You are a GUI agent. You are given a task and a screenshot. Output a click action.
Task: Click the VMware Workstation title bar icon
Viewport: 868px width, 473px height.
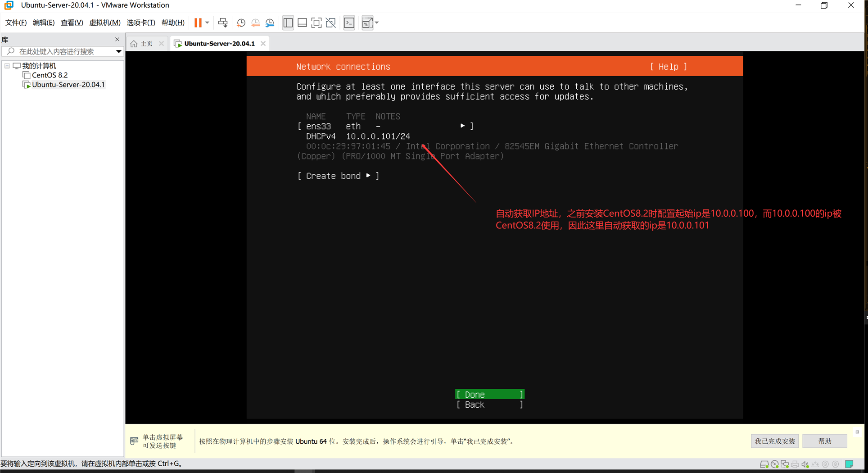pos(9,5)
